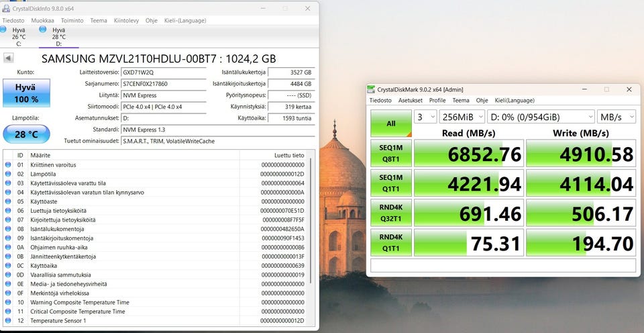Click the Standardi field NVM Express 1.3

218,130
